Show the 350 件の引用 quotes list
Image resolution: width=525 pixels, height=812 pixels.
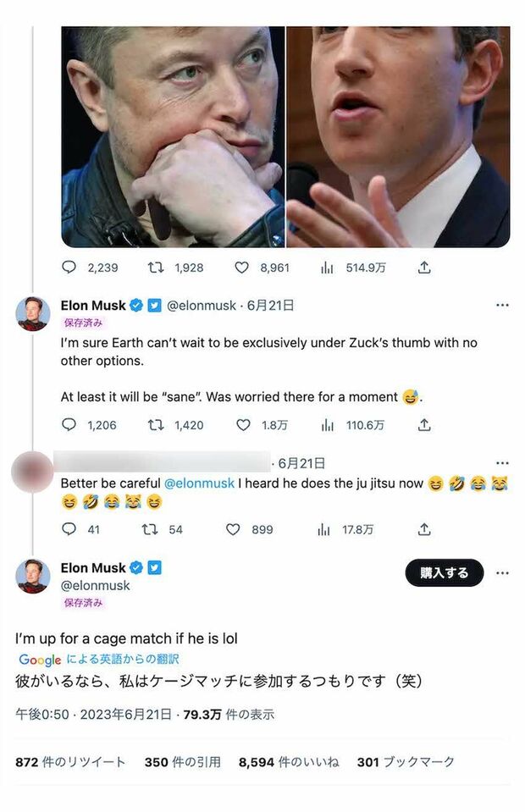pyautogui.click(x=182, y=762)
